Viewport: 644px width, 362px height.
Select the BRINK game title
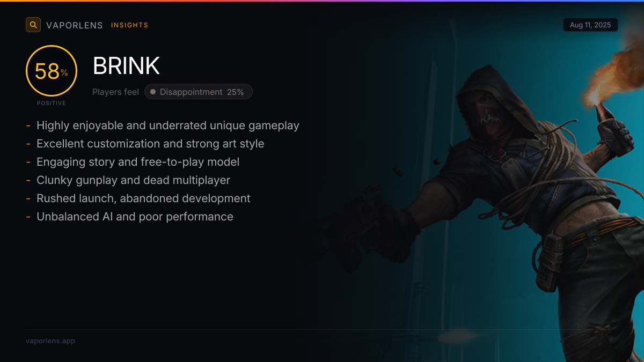pos(126,66)
